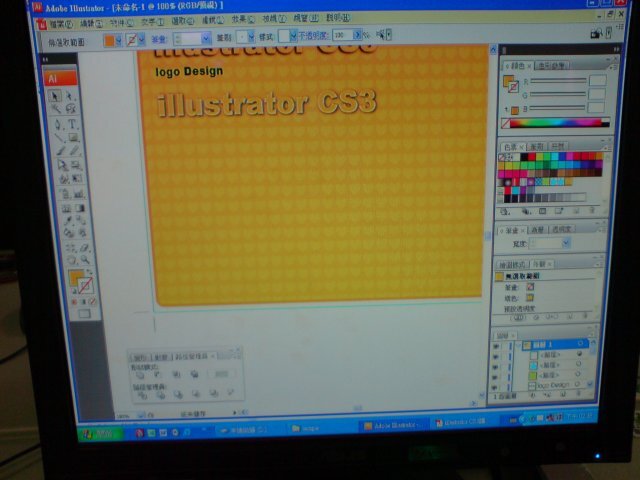
Task: Click the 筆畫 link in control bar
Action: 159,40
